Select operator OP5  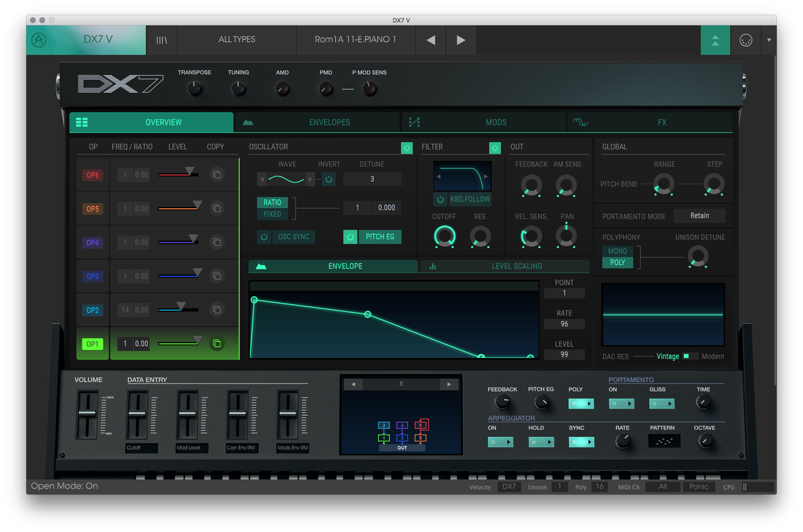pos(92,209)
